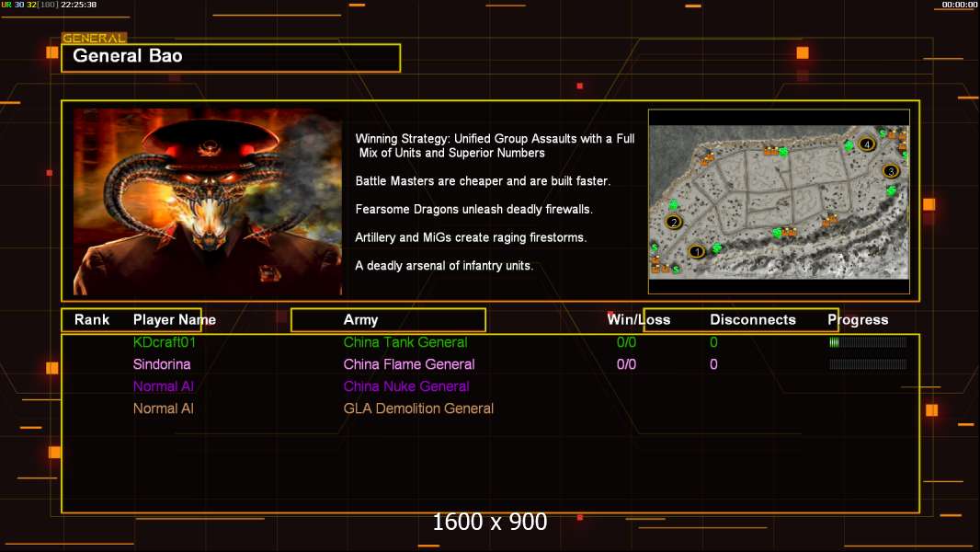Viewport: 980px width, 552px height.
Task: Select start position 2 on the minimap
Action: tap(674, 222)
